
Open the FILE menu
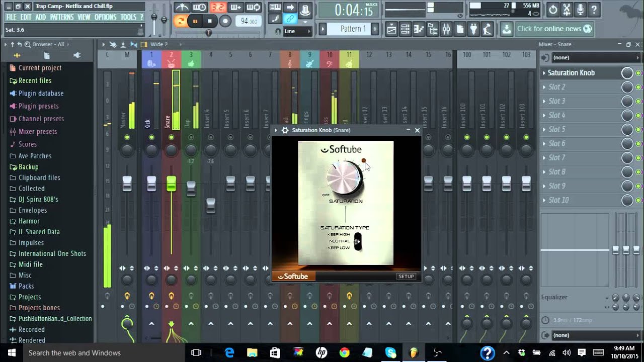(x=11, y=17)
